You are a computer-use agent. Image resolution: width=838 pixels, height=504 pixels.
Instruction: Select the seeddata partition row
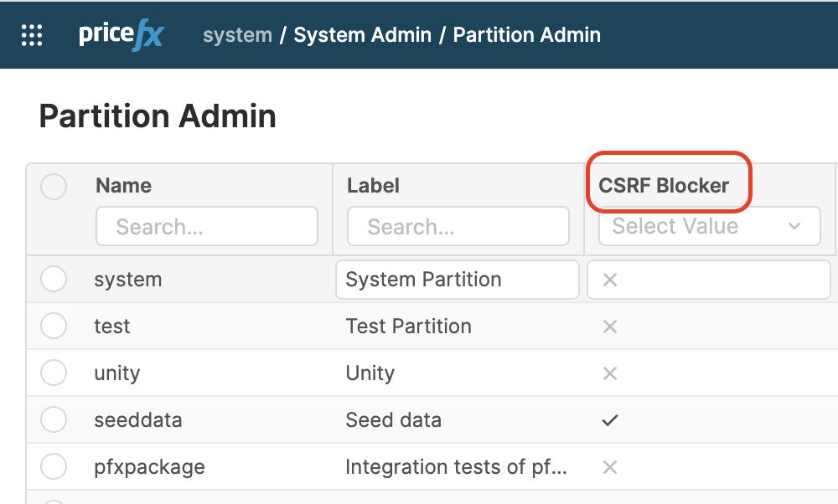tap(54, 419)
